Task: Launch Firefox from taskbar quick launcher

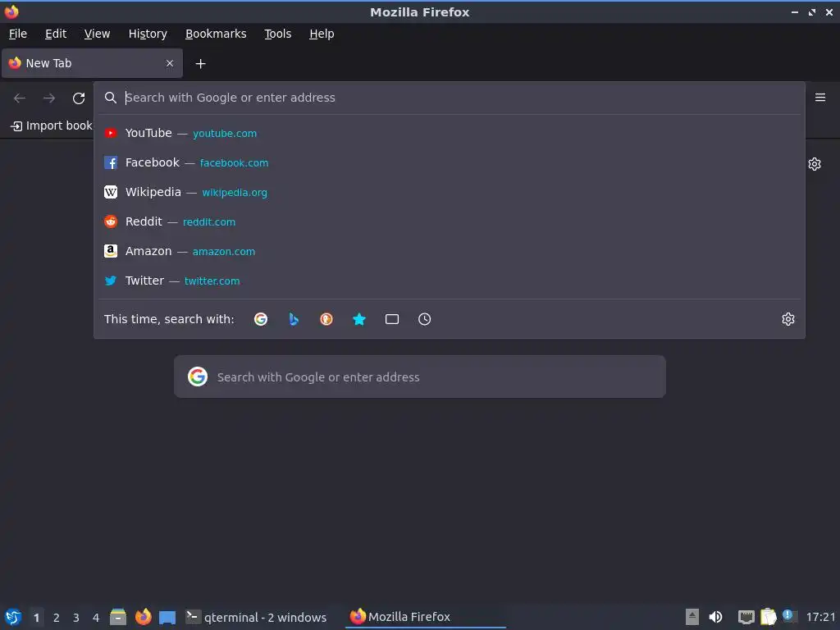Action: click(143, 617)
